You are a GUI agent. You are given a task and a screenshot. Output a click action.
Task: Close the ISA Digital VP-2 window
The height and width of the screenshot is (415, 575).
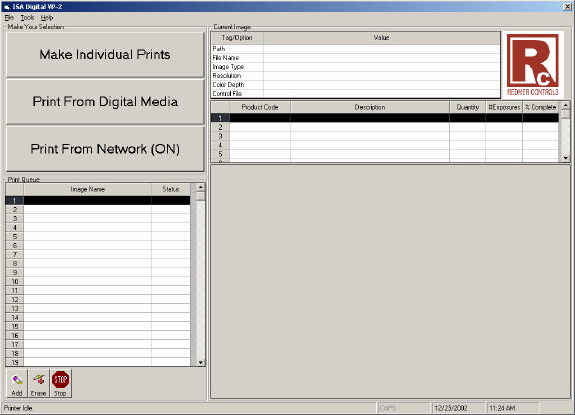(567, 7)
